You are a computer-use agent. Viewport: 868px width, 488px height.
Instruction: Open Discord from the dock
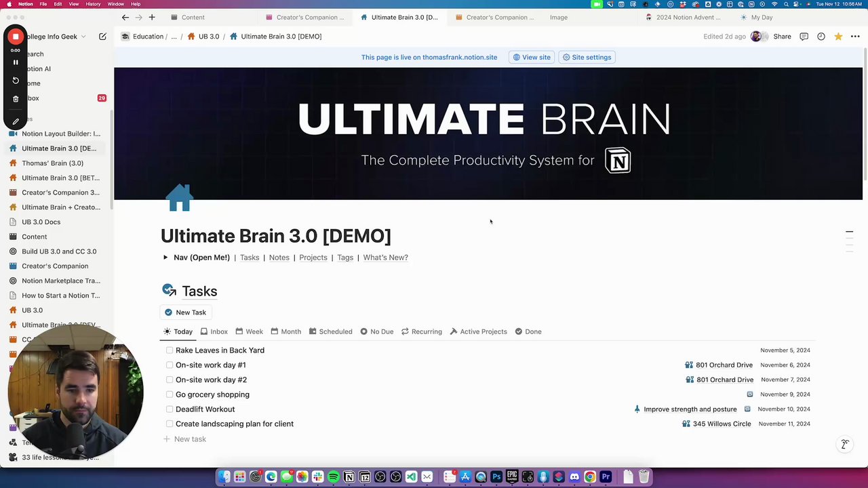click(x=574, y=477)
